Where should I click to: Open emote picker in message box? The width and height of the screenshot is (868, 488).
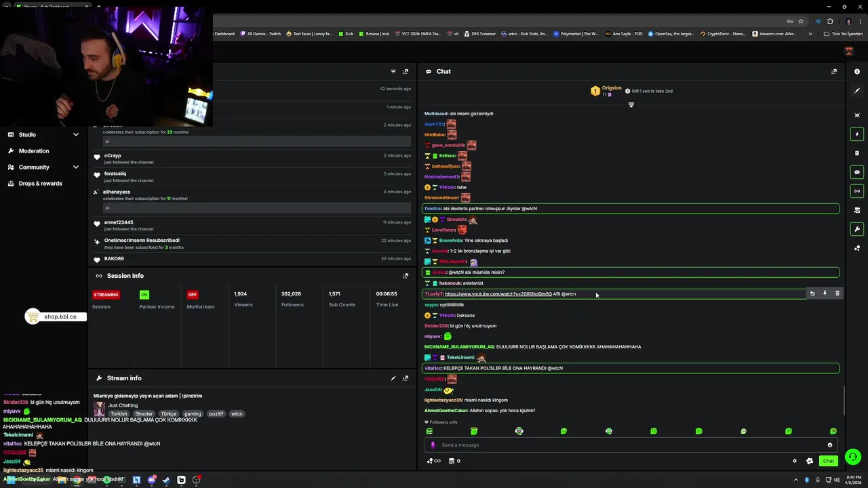tap(829, 445)
